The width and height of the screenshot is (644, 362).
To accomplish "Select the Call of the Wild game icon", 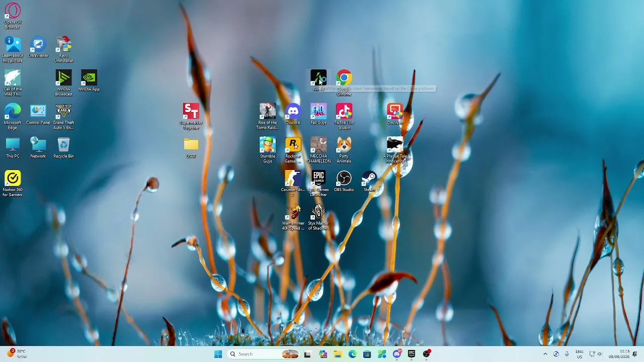I will pyautogui.click(x=13, y=83).
